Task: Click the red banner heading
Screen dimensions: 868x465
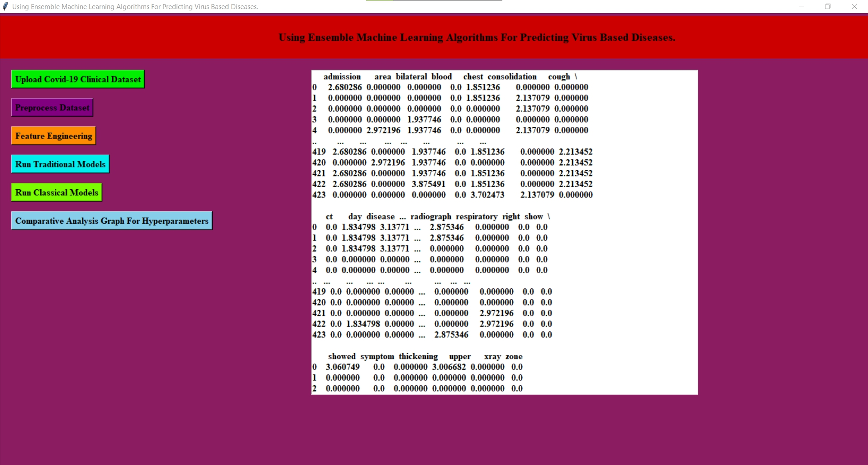Action: (x=477, y=38)
